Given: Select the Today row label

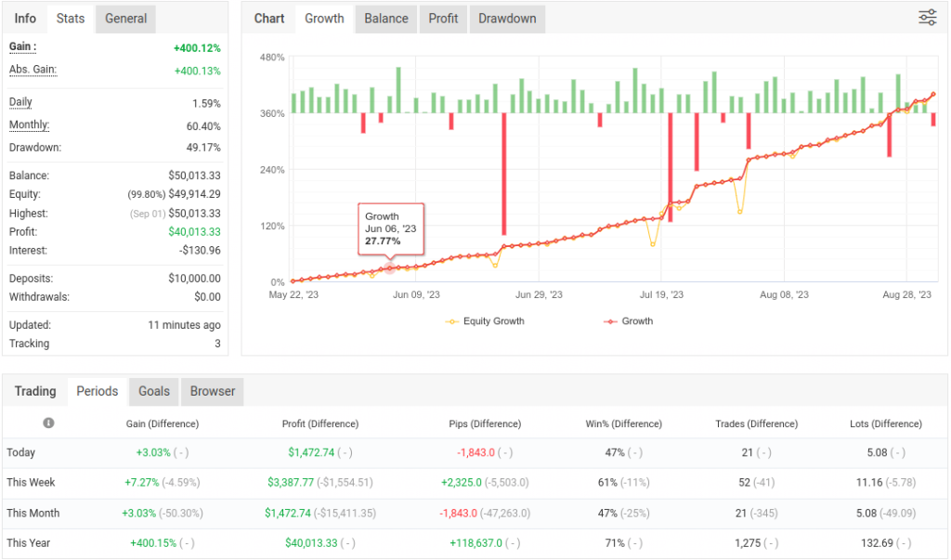Looking at the screenshot, I should (x=20, y=452).
